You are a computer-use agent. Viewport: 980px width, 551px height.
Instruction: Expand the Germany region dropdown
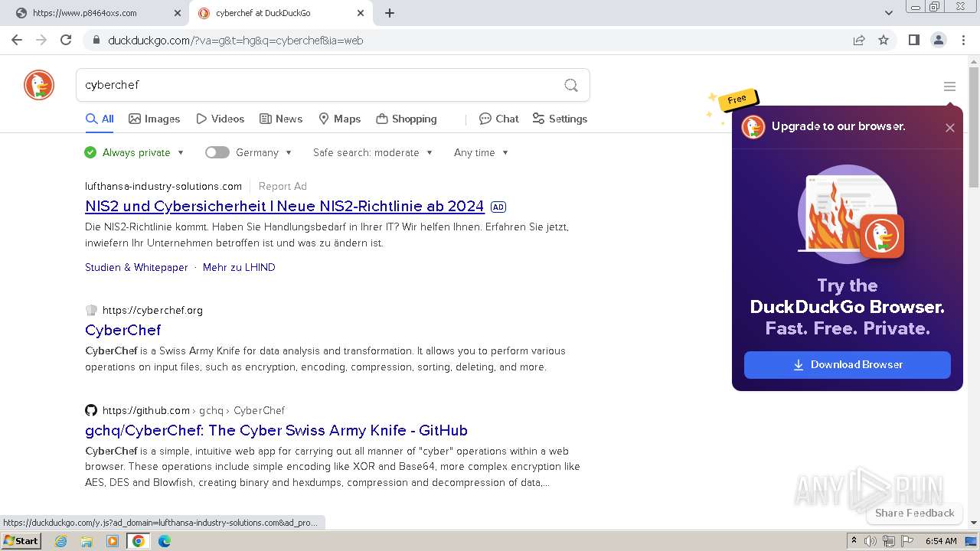264,152
